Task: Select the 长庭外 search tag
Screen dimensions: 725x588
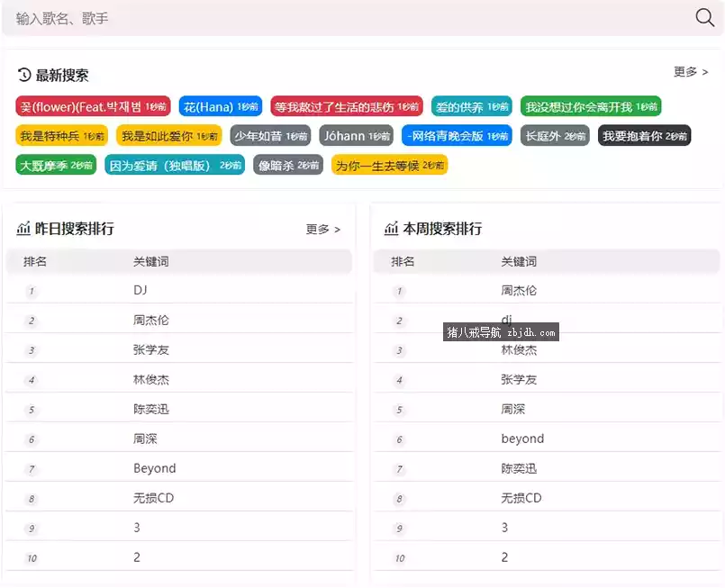Action: pos(555,135)
